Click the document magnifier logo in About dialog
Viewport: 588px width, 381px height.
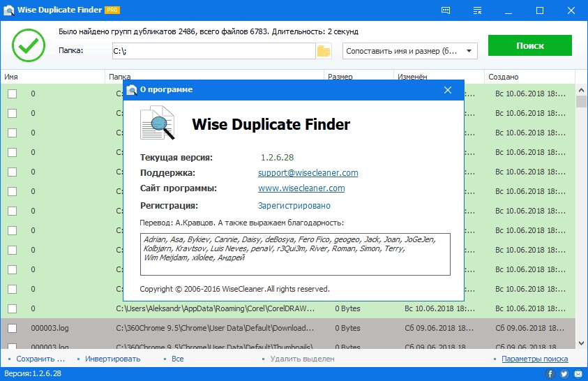click(x=158, y=123)
